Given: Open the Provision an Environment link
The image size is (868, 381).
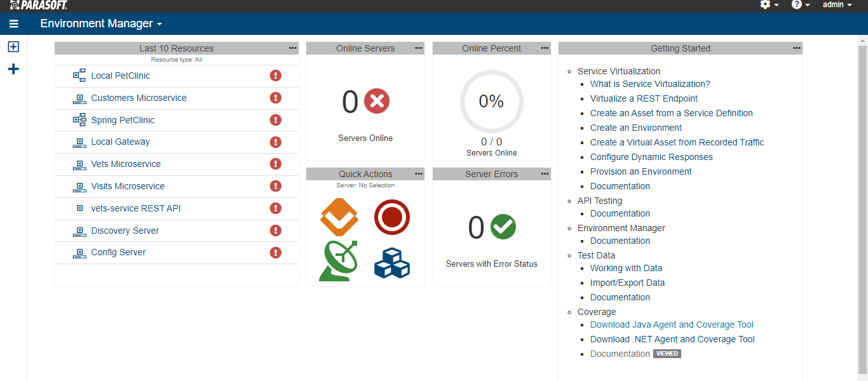Looking at the screenshot, I should coord(641,171).
